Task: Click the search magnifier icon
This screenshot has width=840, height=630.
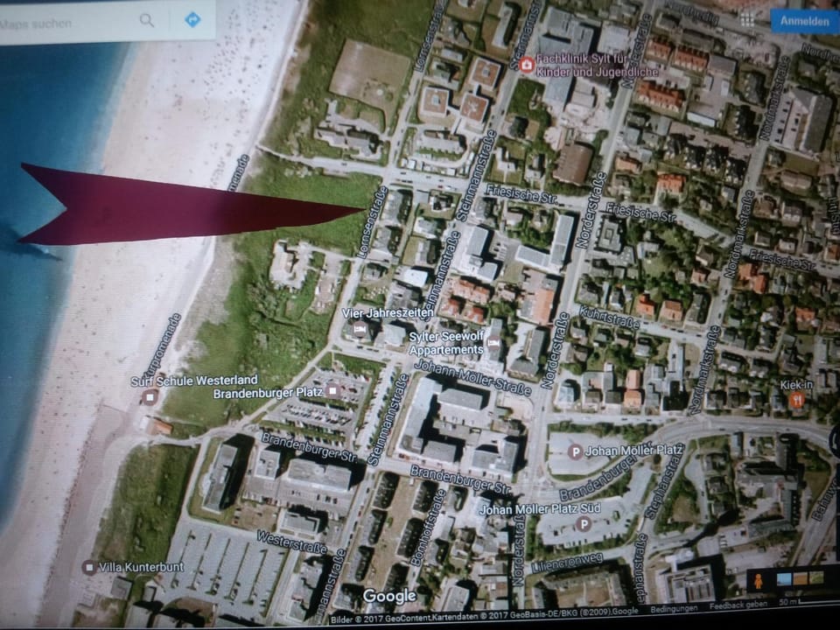Action: [x=147, y=19]
